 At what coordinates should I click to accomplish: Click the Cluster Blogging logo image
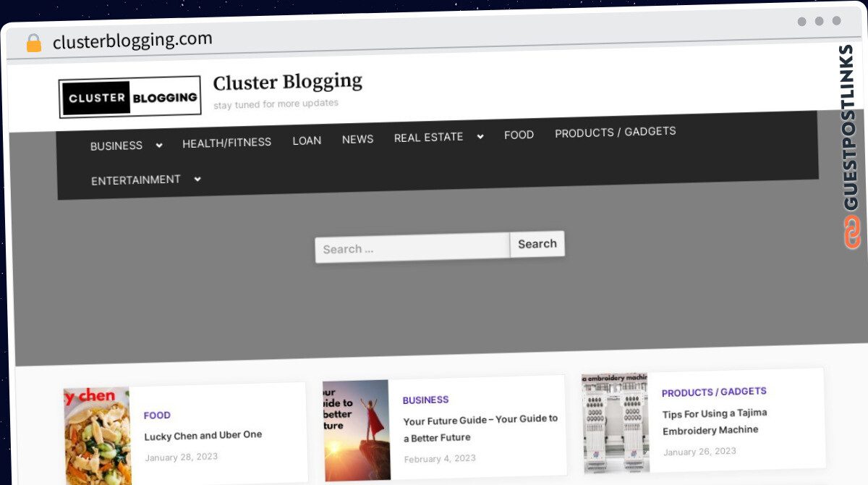[x=130, y=97]
